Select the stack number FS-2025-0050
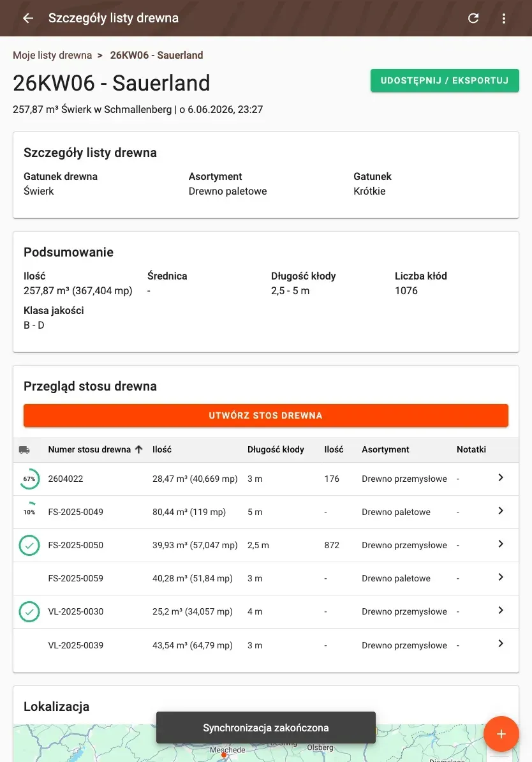Screen dimensions: 532x762 [x=76, y=545]
